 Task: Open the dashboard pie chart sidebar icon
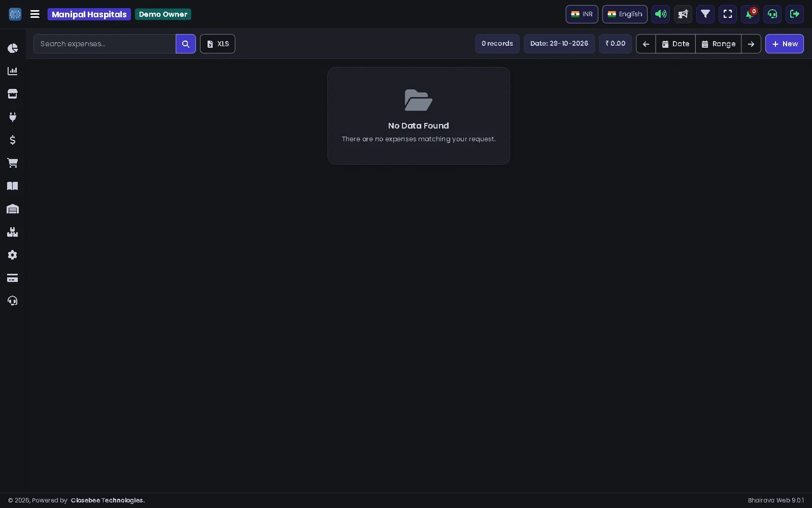pos(13,48)
